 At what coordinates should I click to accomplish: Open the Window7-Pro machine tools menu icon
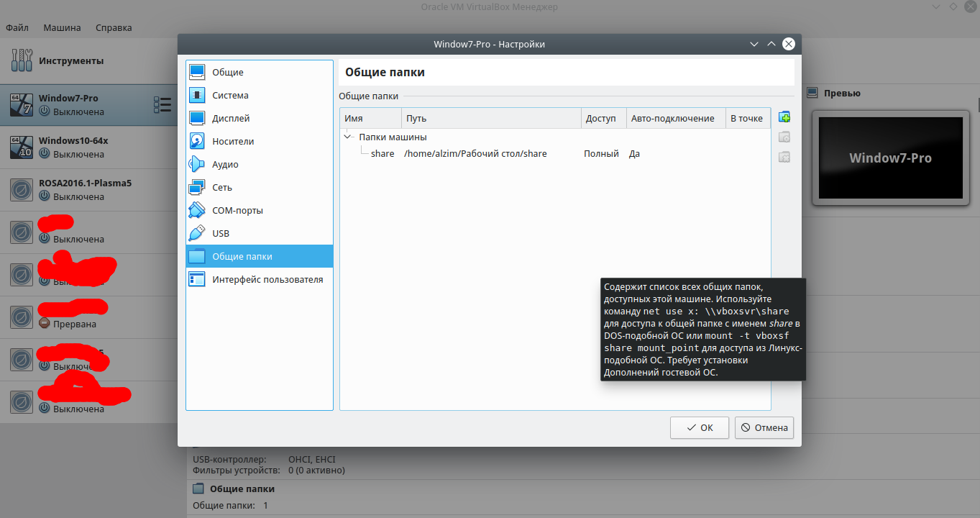pyautogui.click(x=162, y=105)
